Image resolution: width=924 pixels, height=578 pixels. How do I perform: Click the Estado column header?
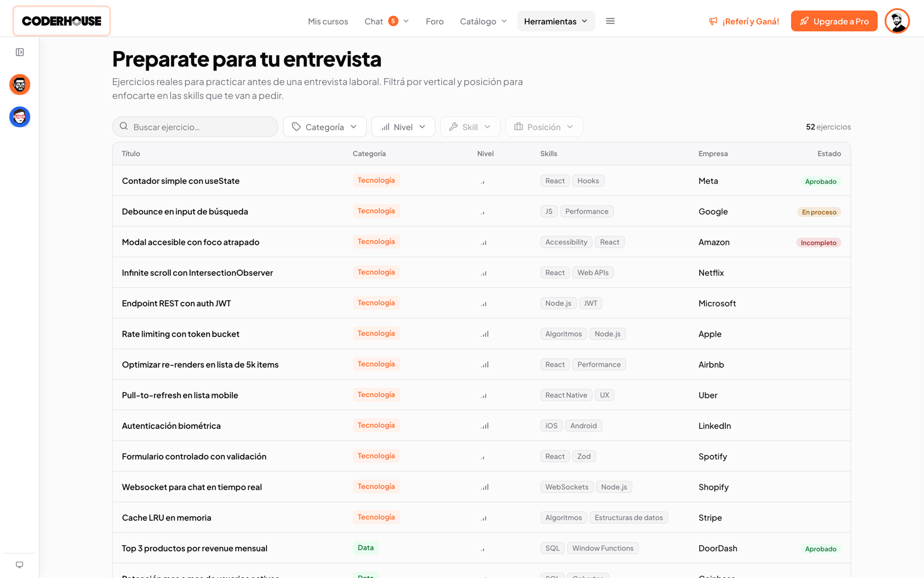coord(829,154)
